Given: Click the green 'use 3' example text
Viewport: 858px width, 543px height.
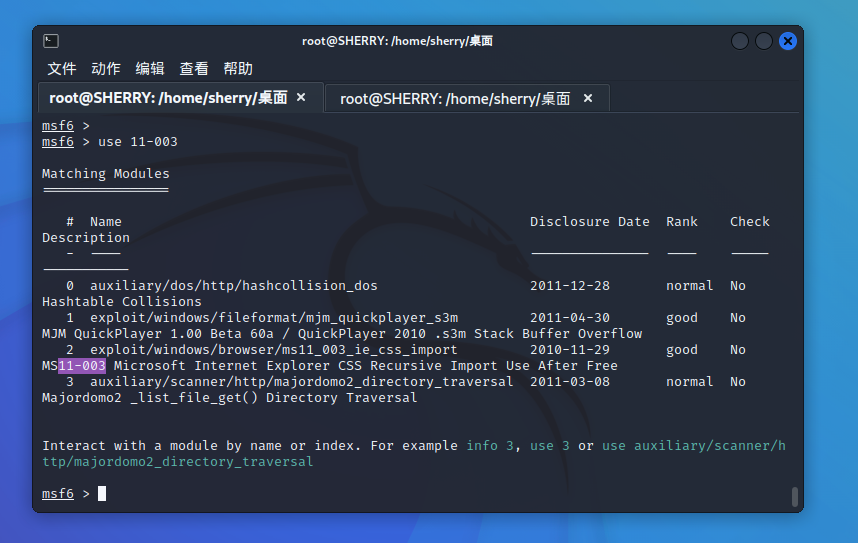Looking at the screenshot, I should pyautogui.click(x=549, y=446).
